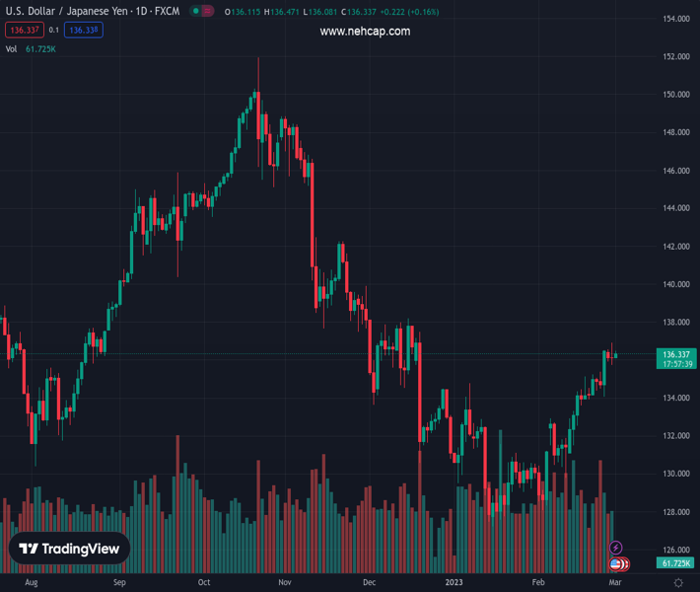Click the 2023 label on time axis

[x=455, y=583]
